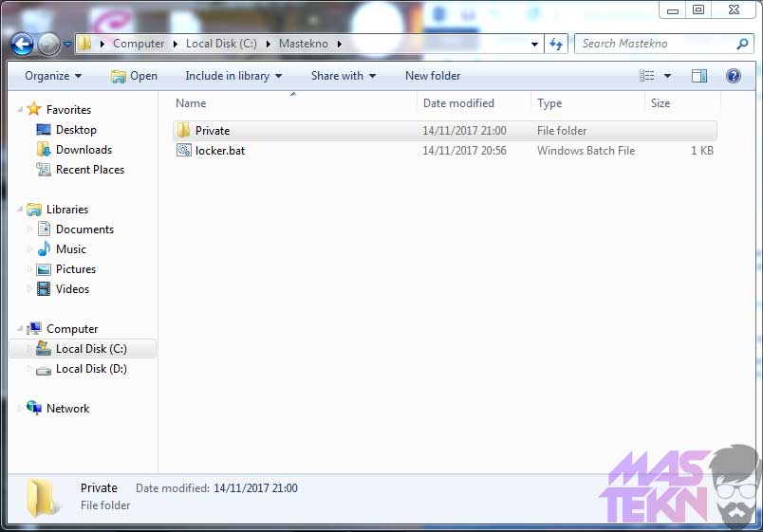Go back with the blue Back arrow
Viewport: 763px width, 532px height.
pyautogui.click(x=23, y=45)
